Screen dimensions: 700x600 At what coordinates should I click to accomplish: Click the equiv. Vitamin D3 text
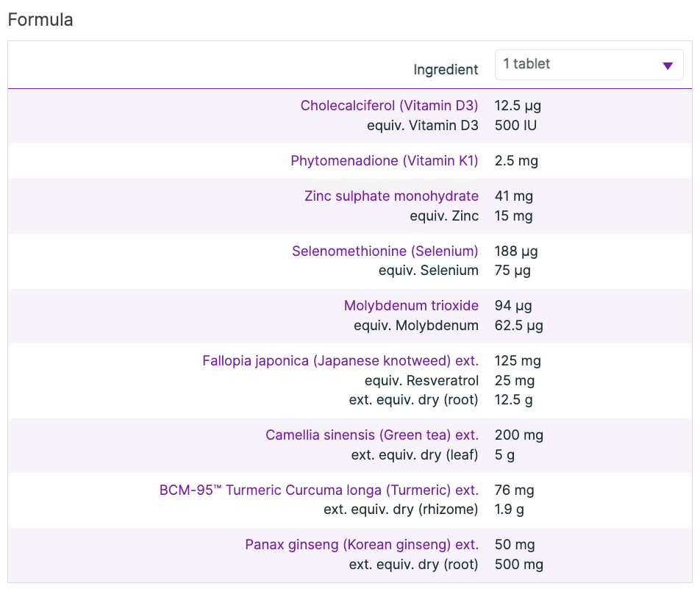[x=423, y=125]
